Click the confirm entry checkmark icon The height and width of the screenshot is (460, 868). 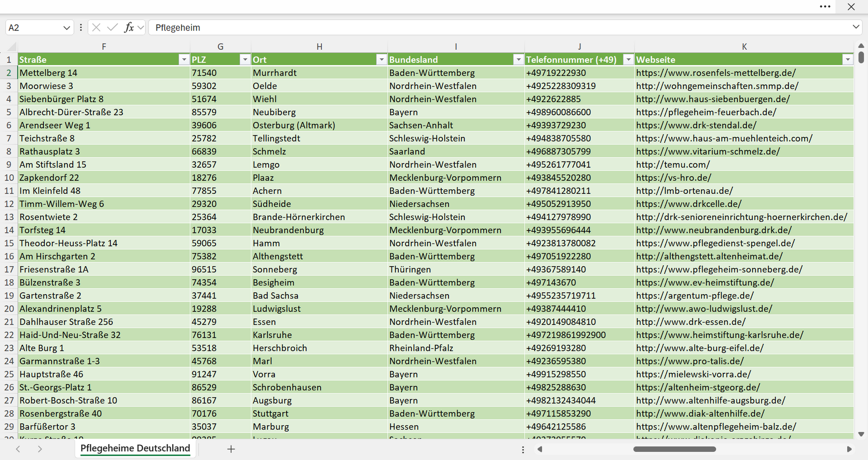[x=112, y=27]
